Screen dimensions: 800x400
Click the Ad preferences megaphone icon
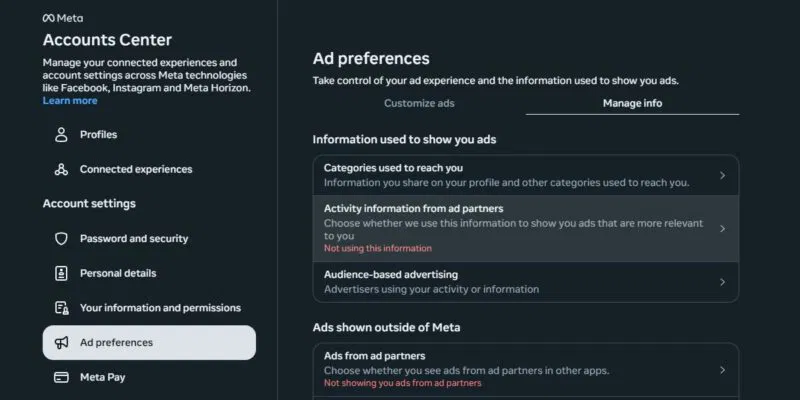(x=61, y=343)
